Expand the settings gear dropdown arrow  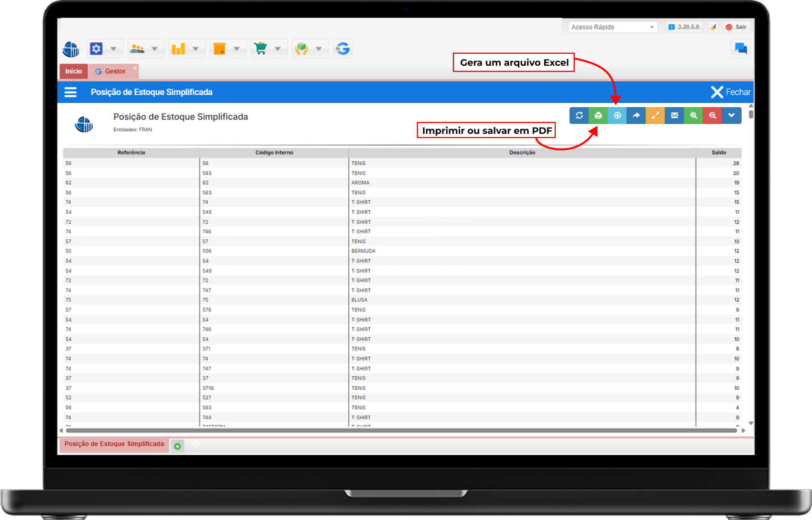(114, 49)
